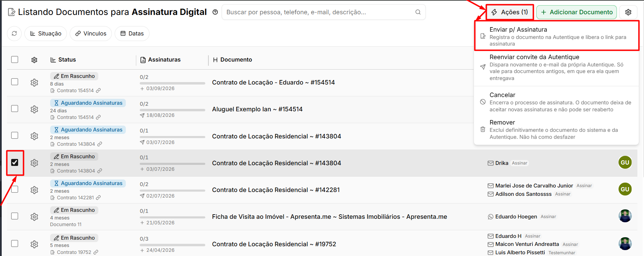
Task: Open the Datas filter dropdown
Action: point(132,33)
